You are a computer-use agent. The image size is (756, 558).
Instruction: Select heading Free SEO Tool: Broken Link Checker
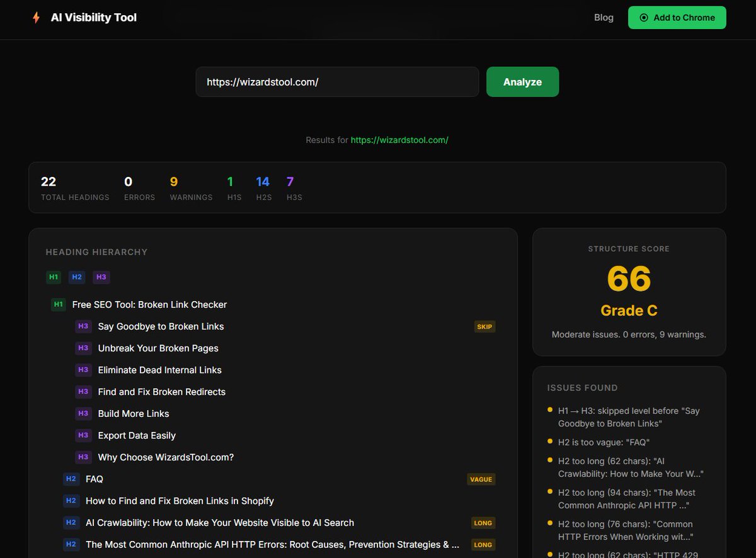(x=149, y=305)
